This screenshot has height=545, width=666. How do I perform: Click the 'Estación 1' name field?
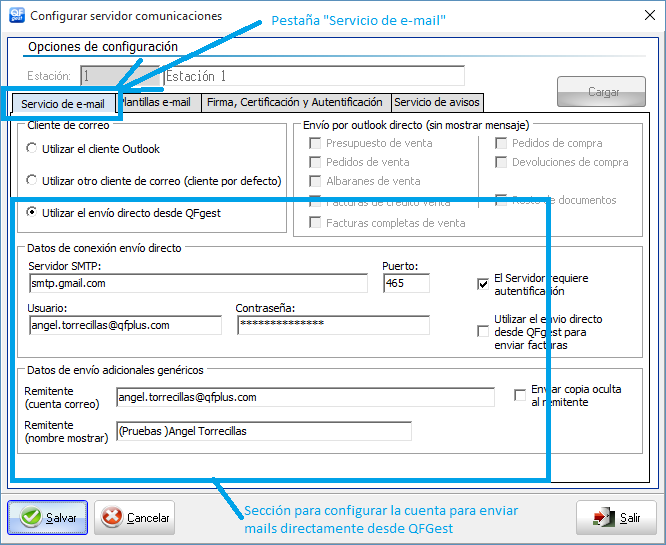click(x=314, y=76)
